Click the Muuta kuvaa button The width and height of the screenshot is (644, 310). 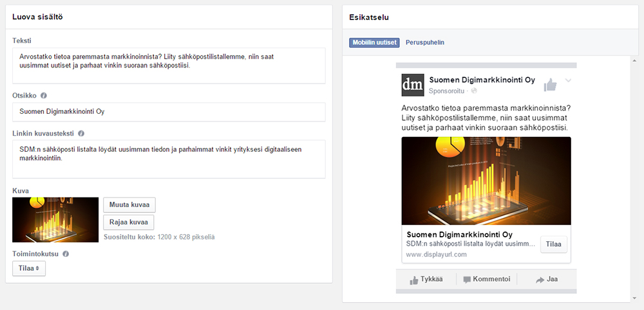pyautogui.click(x=129, y=205)
